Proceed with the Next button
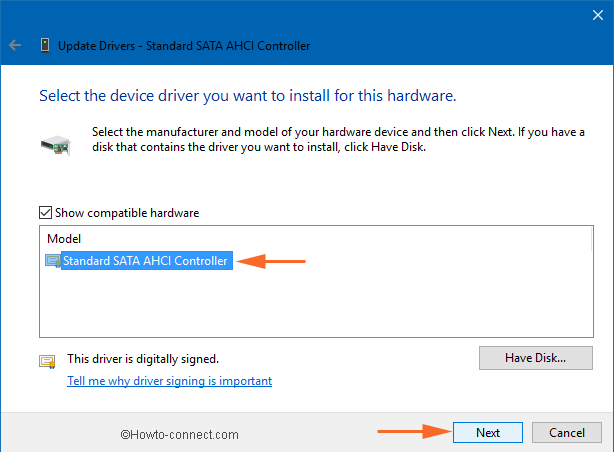Image resolution: width=614 pixels, height=452 pixels. 488,432
